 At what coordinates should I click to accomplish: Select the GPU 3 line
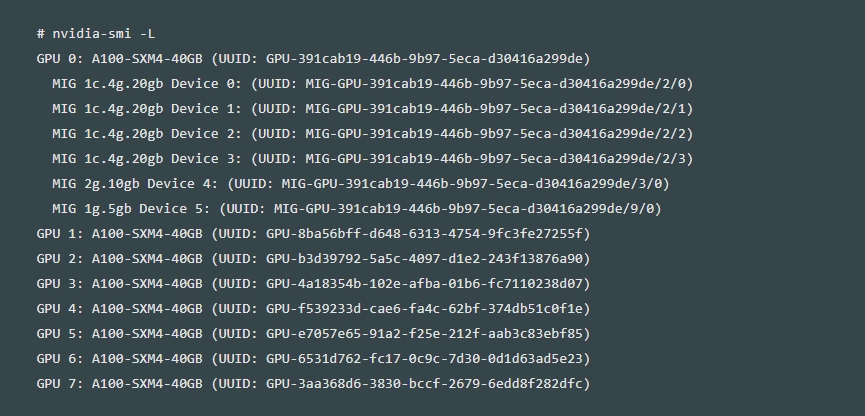[x=313, y=284]
